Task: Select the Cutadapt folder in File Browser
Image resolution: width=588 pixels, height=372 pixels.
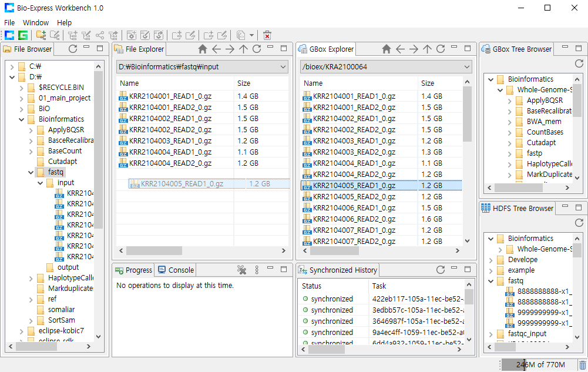Action: 62,161
